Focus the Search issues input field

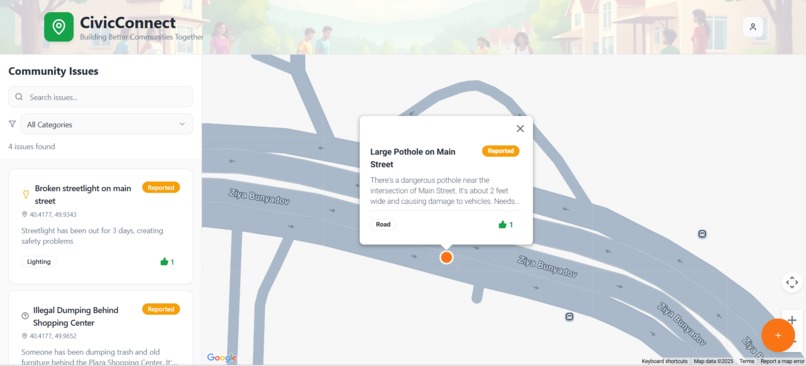pos(101,97)
